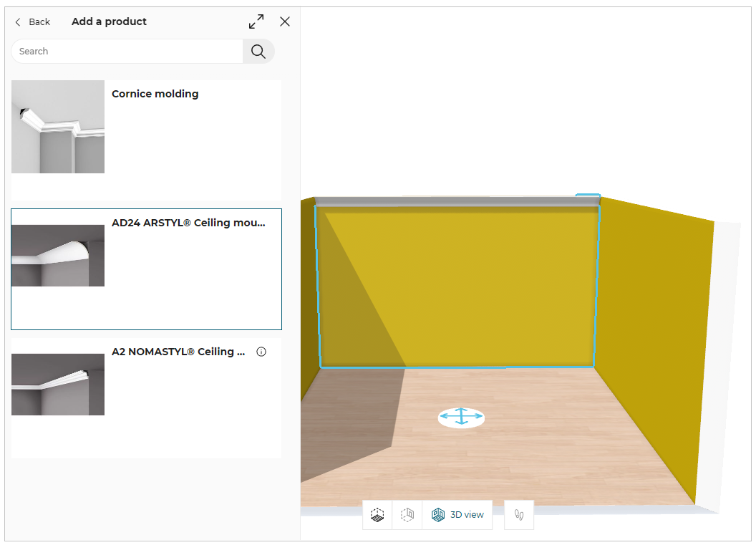Viewport: 756px width, 545px height.
Task: Click the move arrows handle on floor
Action: (x=461, y=418)
